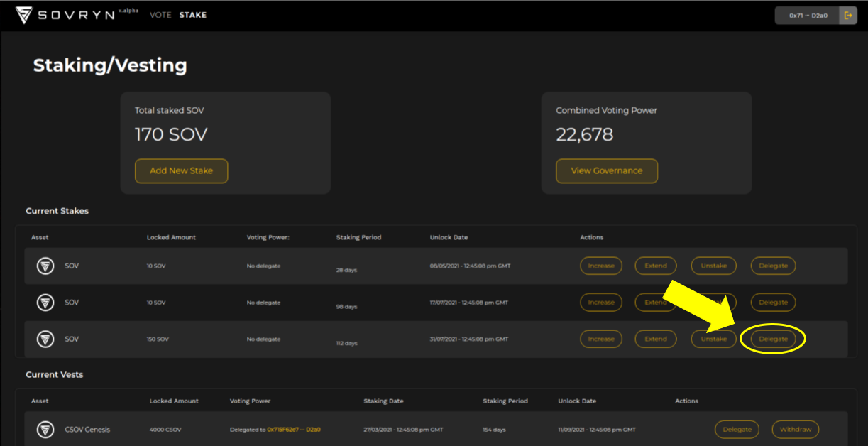Click the 22,678 combined voting power value
Viewport: 868px width, 446px height.
coord(585,135)
